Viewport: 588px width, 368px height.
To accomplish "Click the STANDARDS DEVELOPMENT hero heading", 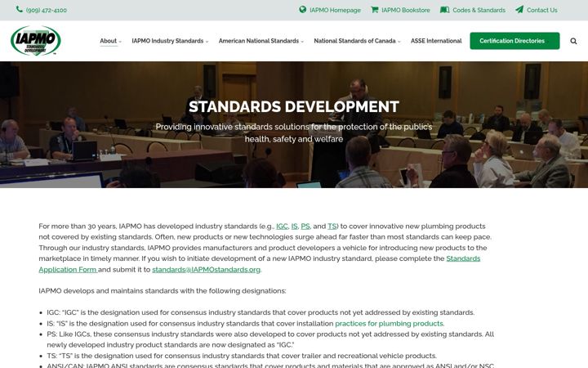I will coord(294,106).
